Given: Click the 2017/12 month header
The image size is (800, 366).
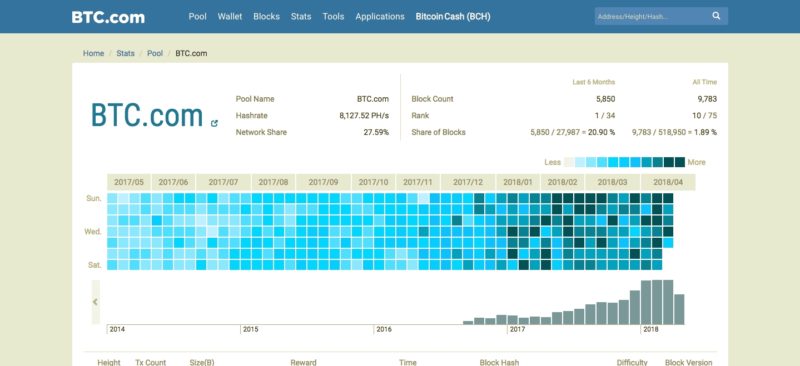Looking at the screenshot, I should coord(468,182).
